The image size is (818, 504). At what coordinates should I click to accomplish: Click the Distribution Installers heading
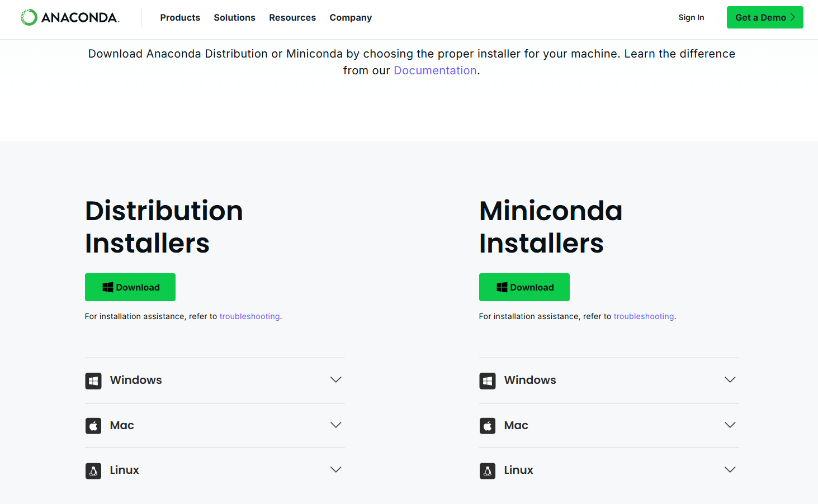[164, 227]
